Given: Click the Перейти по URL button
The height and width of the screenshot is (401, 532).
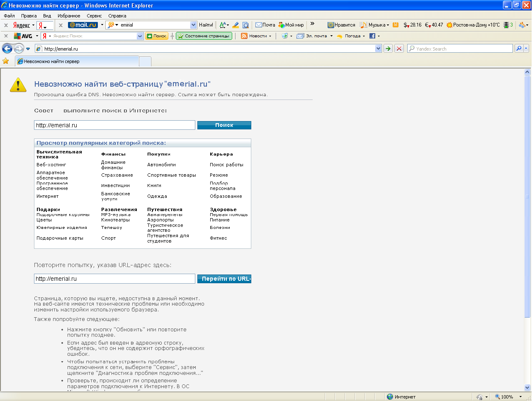Looking at the screenshot, I should click(224, 279).
